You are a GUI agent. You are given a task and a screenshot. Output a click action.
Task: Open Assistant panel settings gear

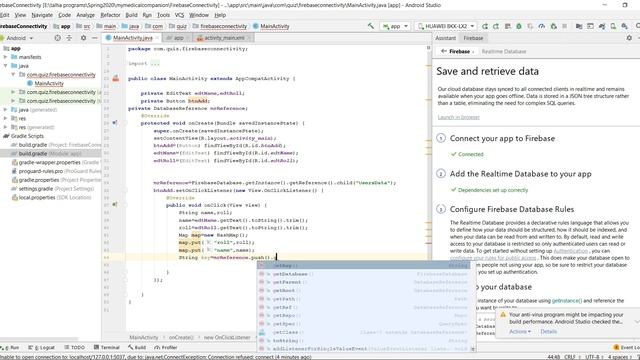point(629,38)
